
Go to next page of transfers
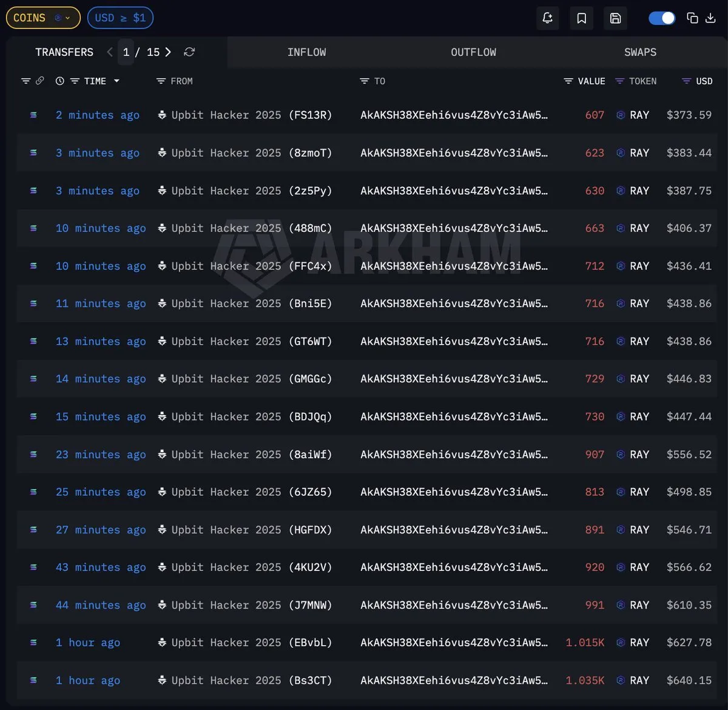[168, 52]
